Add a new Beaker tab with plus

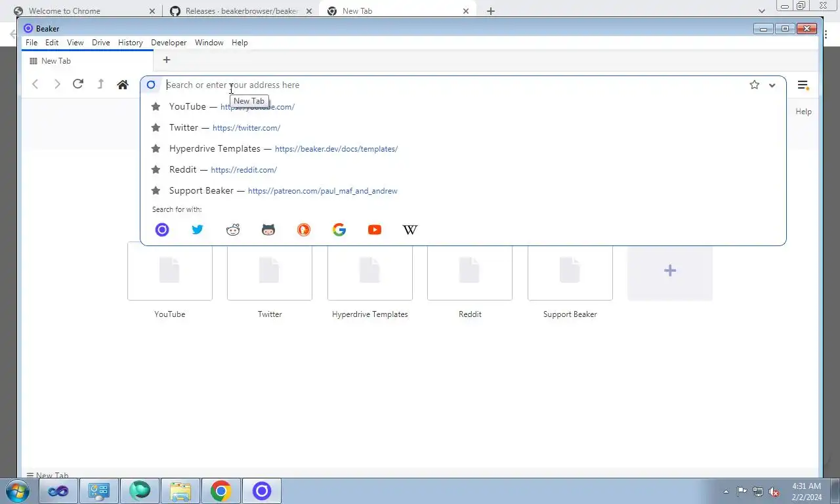pos(167,60)
